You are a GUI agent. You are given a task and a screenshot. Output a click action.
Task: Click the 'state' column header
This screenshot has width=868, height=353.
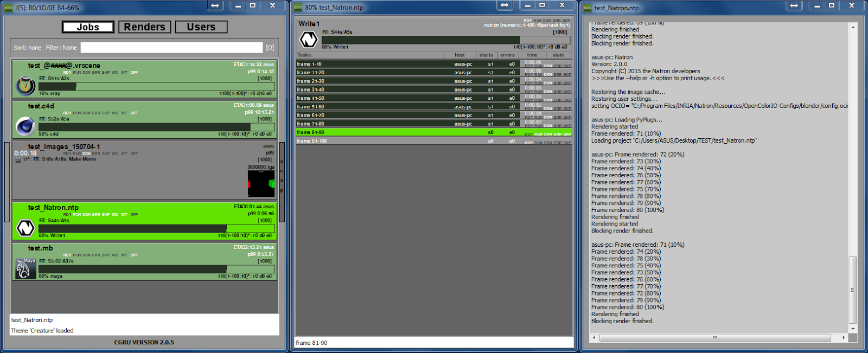pos(558,55)
